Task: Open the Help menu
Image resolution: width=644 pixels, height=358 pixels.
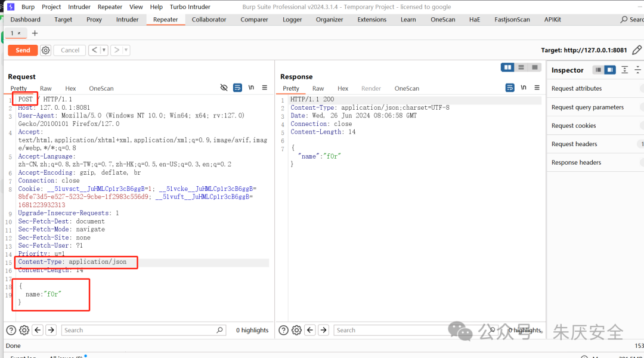Action: click(x=156, y=7)
